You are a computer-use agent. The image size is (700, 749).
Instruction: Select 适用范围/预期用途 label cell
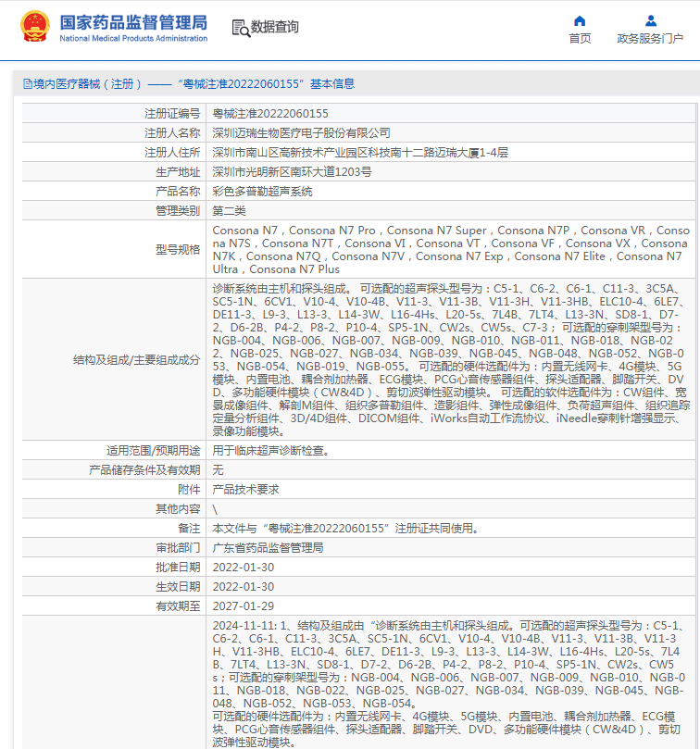point(114,451)
